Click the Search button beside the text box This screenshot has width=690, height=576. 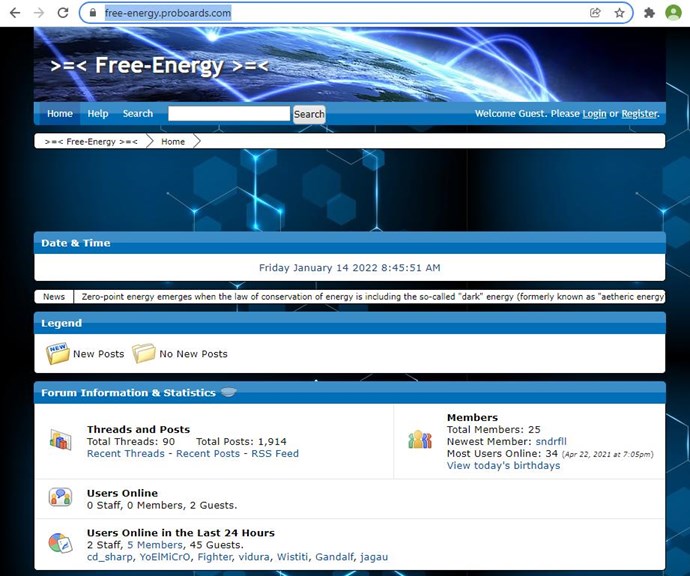[x=309, y=114]
